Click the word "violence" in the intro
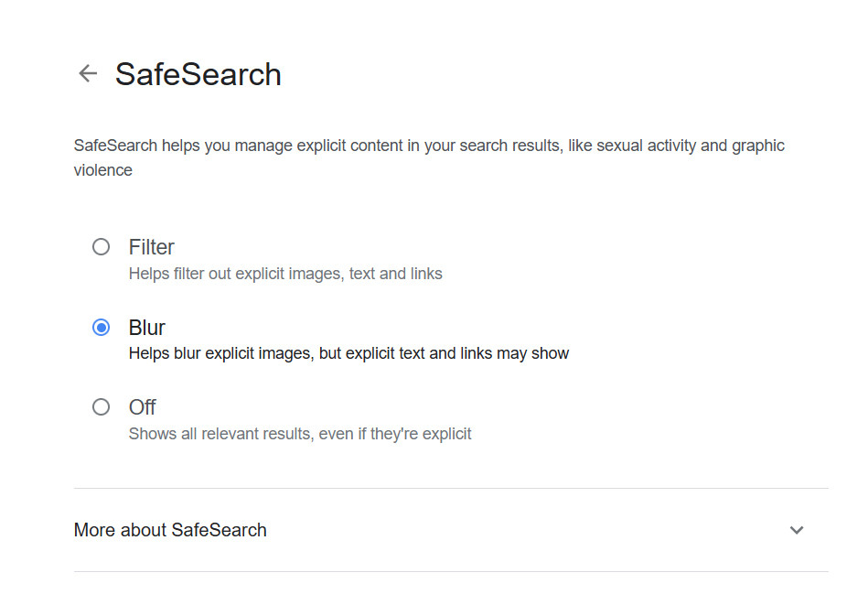Viewport: 868px width, 616px height. point(103,170)
